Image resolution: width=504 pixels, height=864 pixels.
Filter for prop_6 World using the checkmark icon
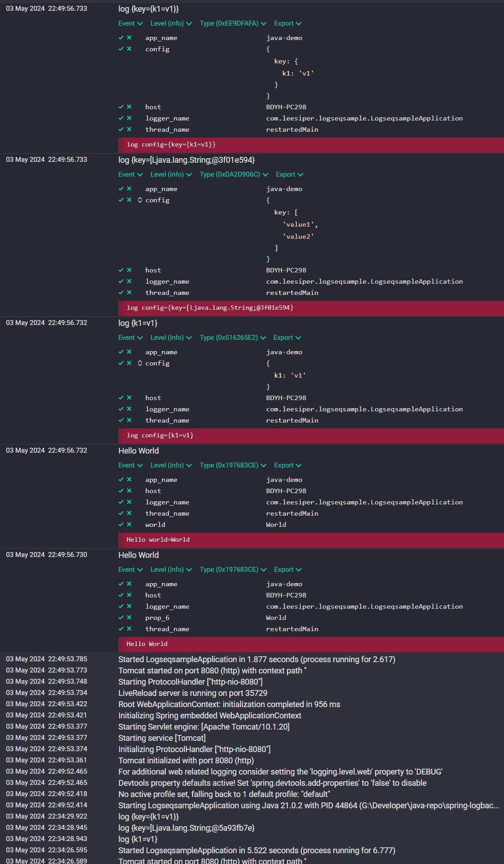coord(120,618)
